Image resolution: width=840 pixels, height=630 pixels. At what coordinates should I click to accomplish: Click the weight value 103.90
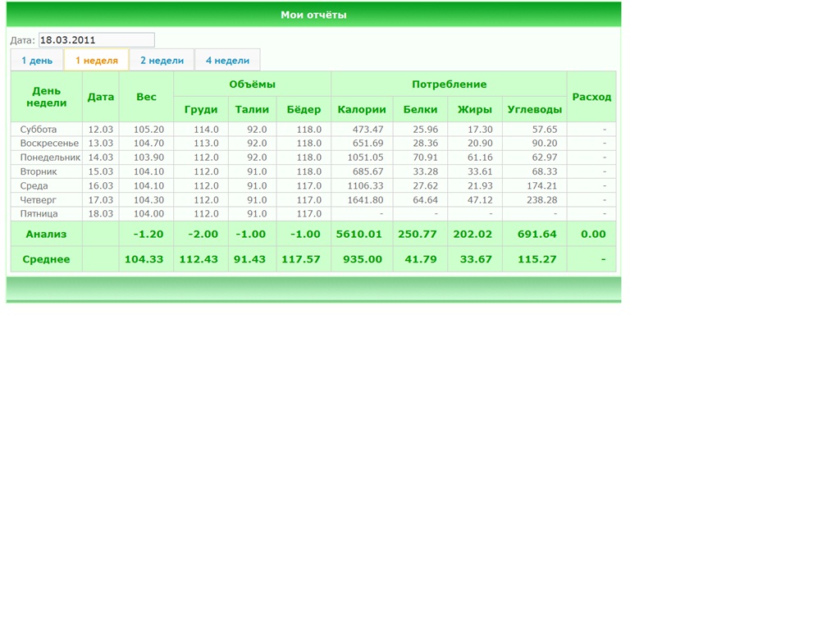pyautogui.click(x=149, y=157)
